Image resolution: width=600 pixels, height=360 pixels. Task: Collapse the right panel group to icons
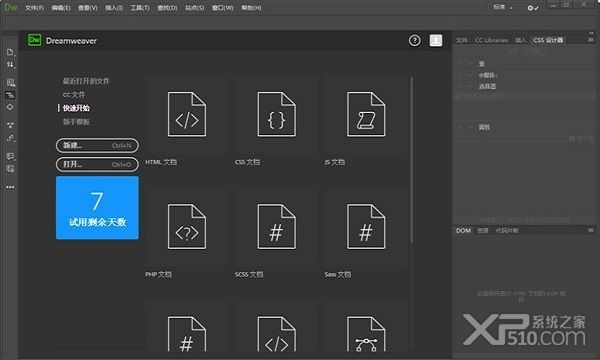pyautogui.click(x=590, y=33)
